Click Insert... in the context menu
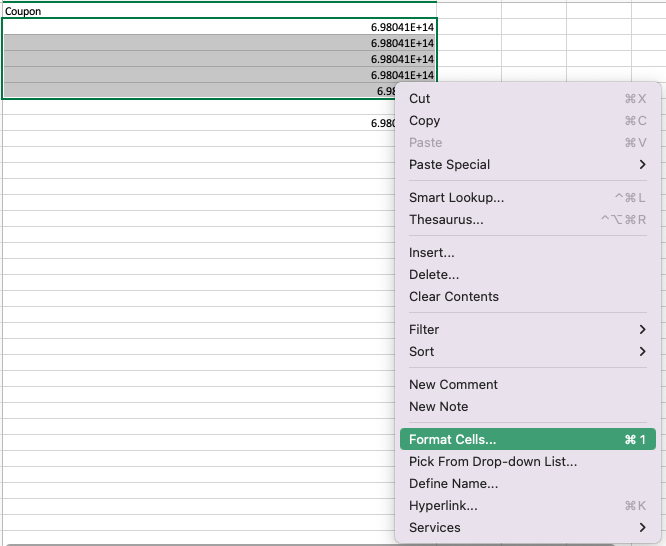Viewport: 666px width, 546px height. [432, 253]
